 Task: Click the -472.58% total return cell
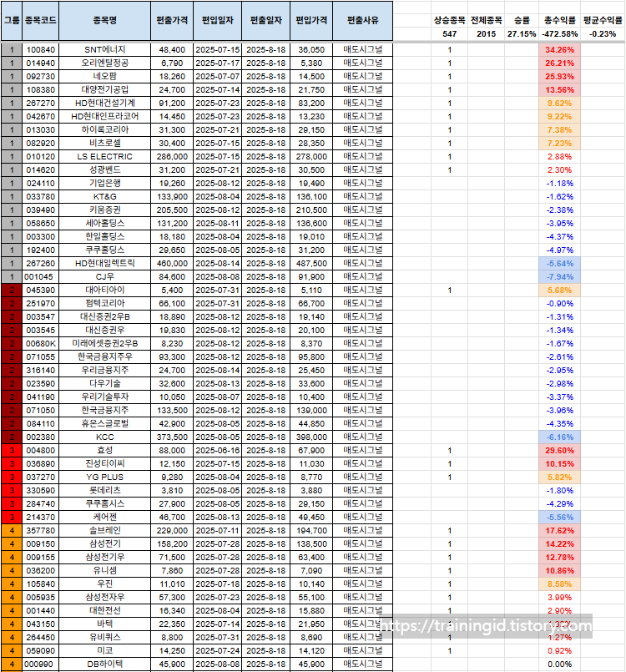click(x=559, y=34)
